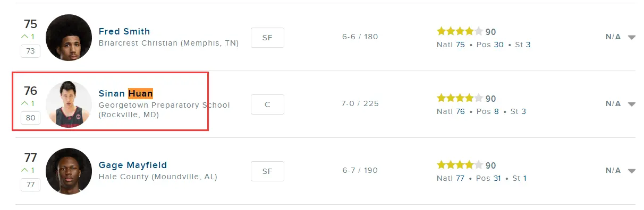Click Fred Smith's profile photo
The width and height of the screenshot is (644, 210).
(69, 37)
